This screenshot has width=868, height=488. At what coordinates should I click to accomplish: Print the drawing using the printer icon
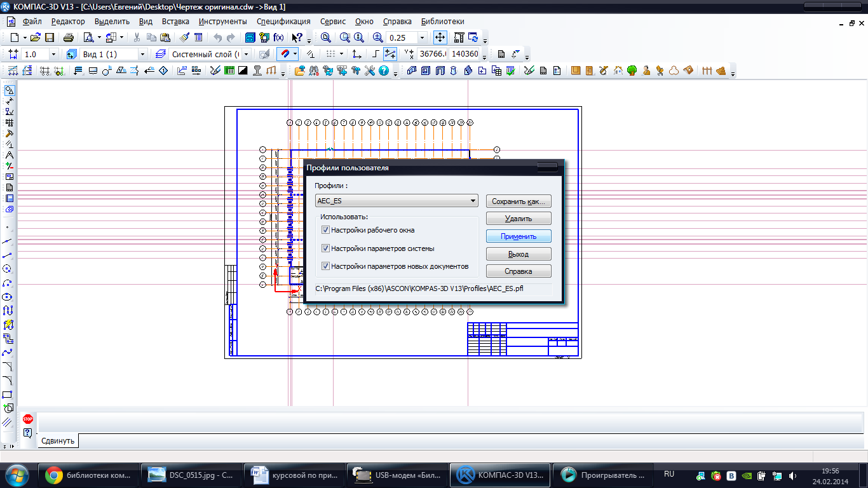coord(69,37)
